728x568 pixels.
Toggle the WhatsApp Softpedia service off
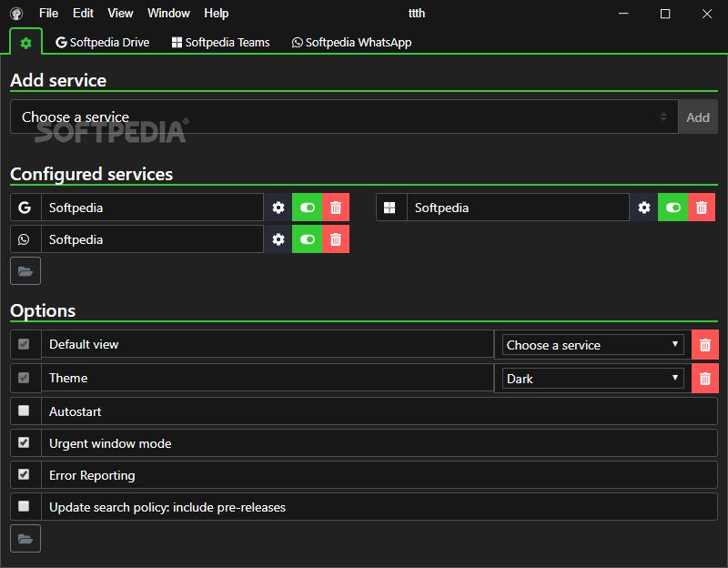[x=307, y=239]
